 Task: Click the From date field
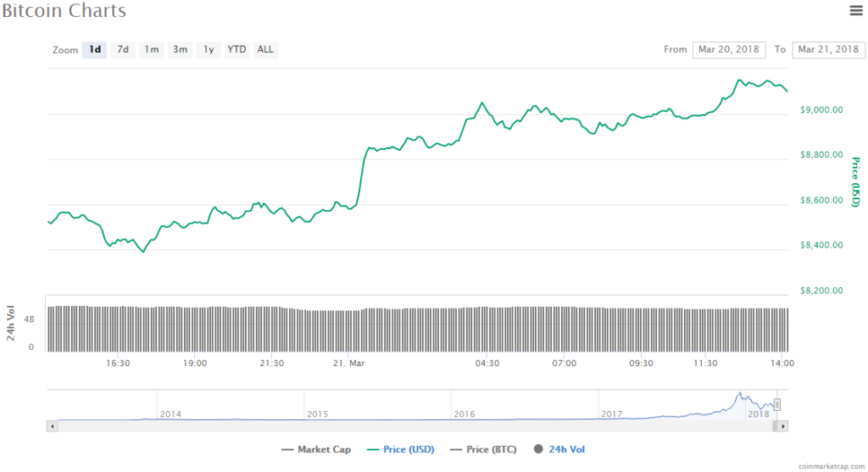(729, 50)
